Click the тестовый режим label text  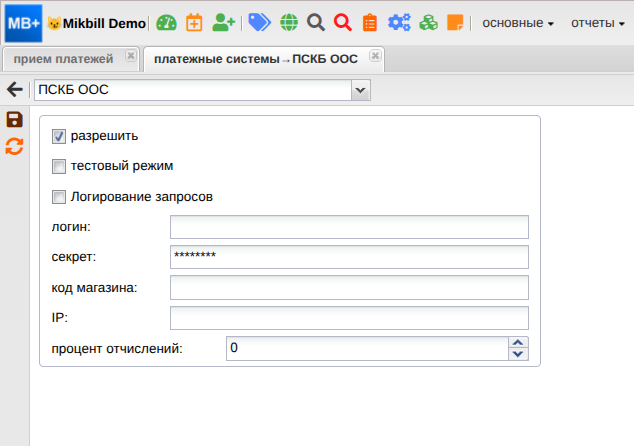pyautogui.click(x=122, y=166)
